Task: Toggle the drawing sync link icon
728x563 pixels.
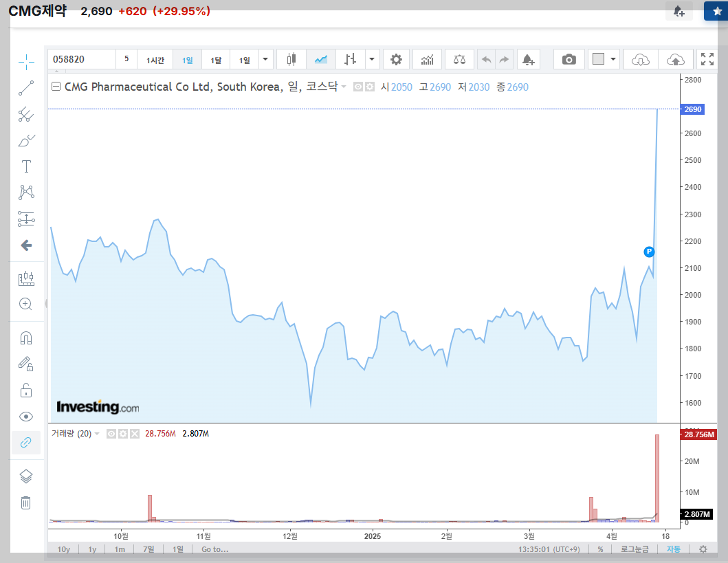Action: pyautogui.click(x=26, y=442)
